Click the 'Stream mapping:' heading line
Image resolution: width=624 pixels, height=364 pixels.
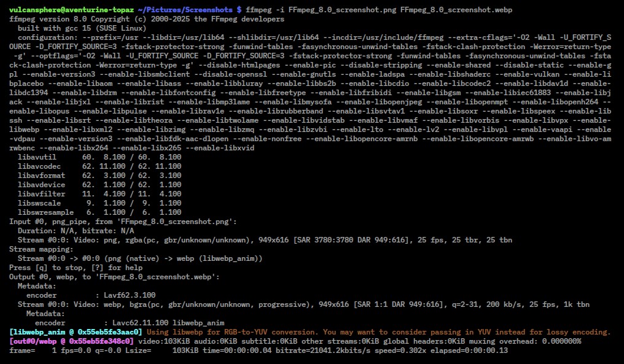click(x=41, y=249)
